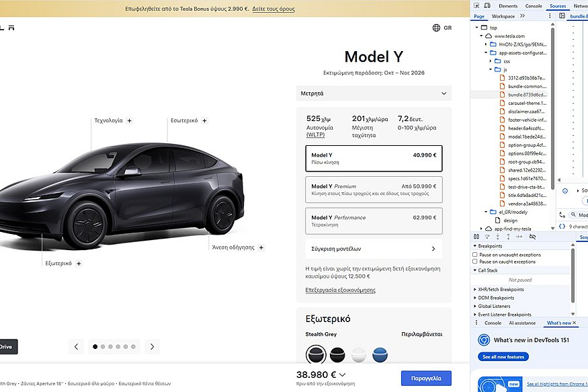
Task: Click the Παραγγελία order button
Action: pyautogui.click(x=426, y=378)
